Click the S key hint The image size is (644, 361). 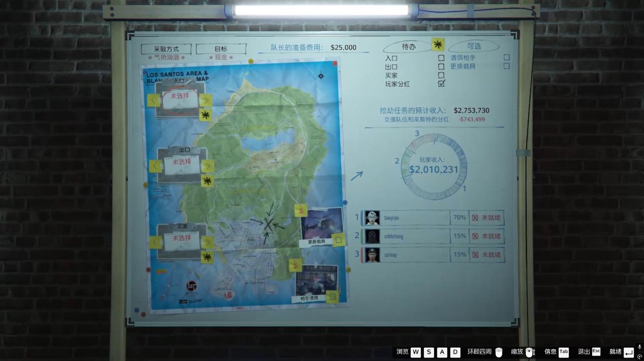429,352
